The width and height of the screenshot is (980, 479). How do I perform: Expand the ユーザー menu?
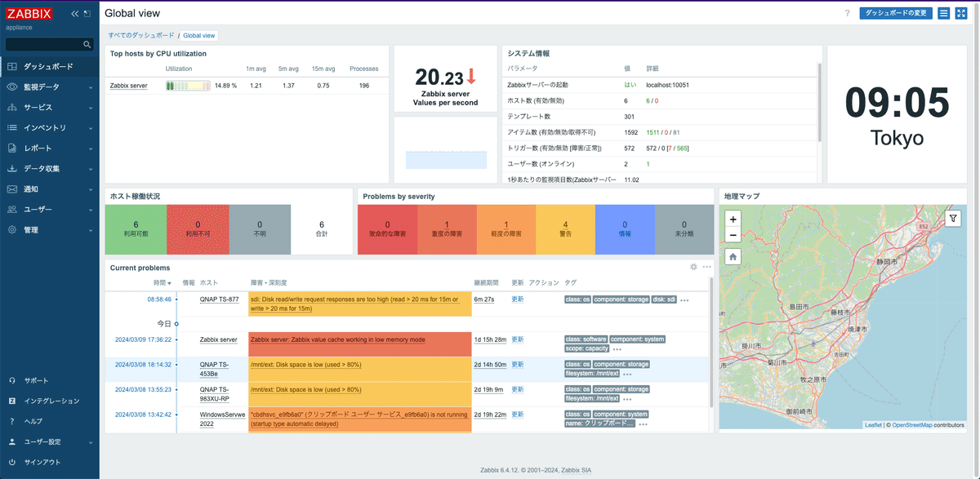point(50,209)
